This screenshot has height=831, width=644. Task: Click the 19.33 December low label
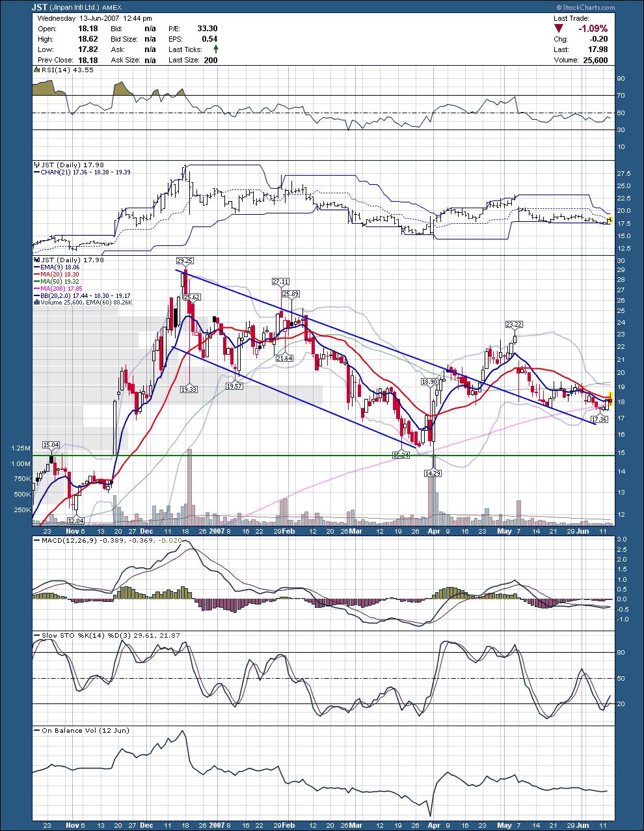click(x=189, y=388)
